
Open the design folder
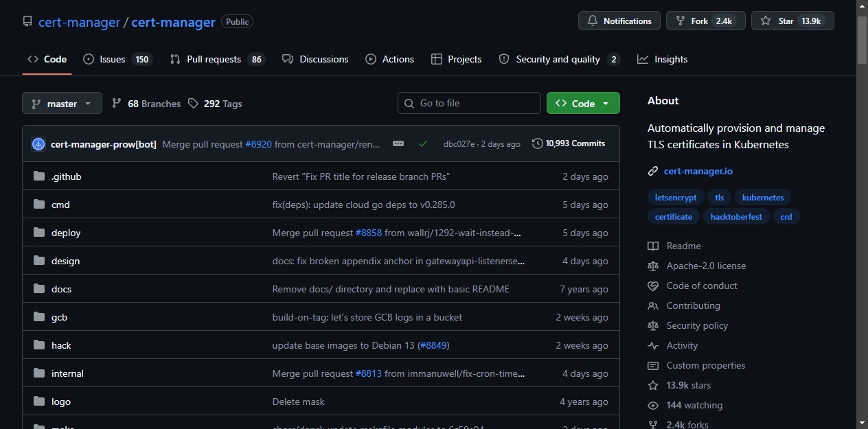(65, 261)
